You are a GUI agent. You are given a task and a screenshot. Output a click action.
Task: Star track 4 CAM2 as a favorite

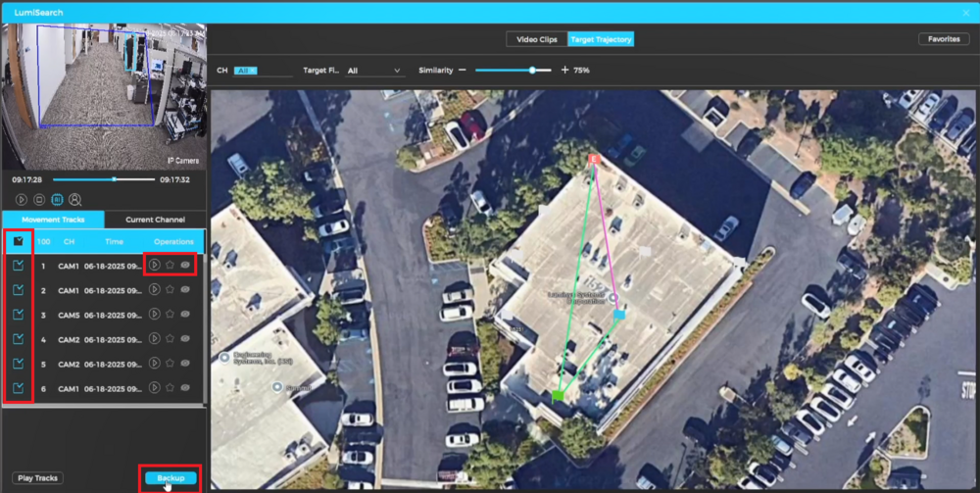(x=170, y=339)
